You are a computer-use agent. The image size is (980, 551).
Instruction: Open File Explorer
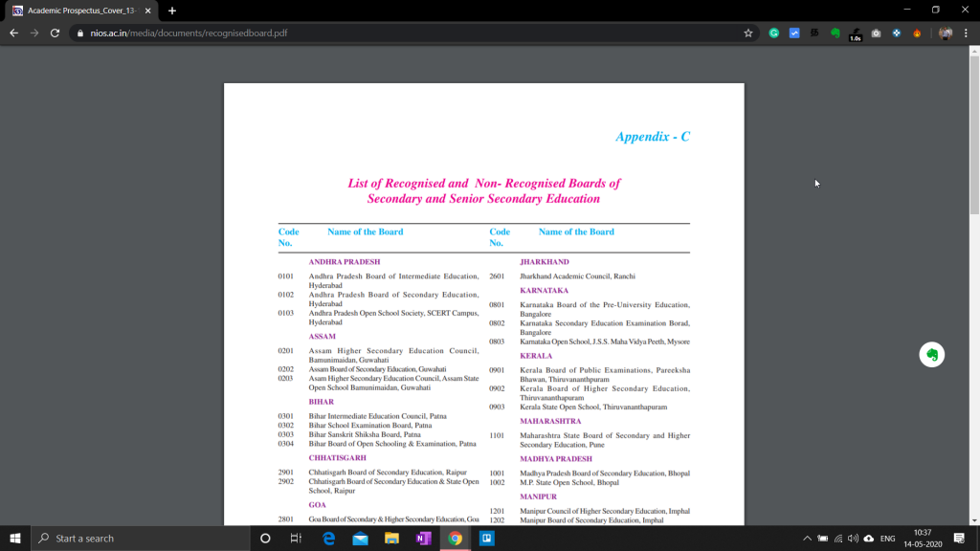click(391, 538)
